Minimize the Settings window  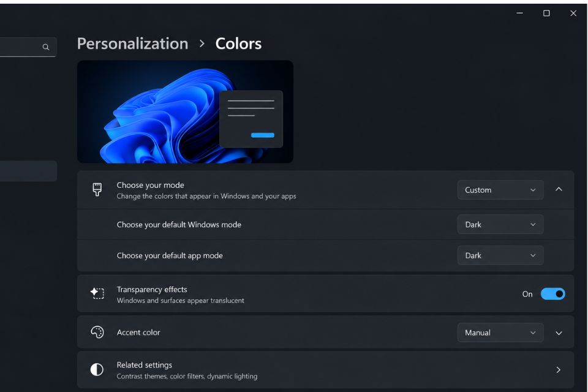tap(520, 13)
